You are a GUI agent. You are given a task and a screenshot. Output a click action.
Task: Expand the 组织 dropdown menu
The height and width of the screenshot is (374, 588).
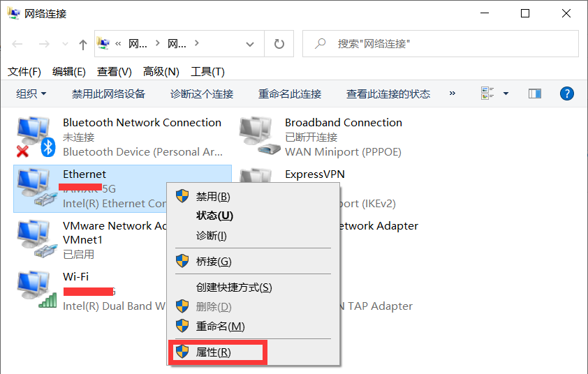pyautogui.click(x=31, y=93)
